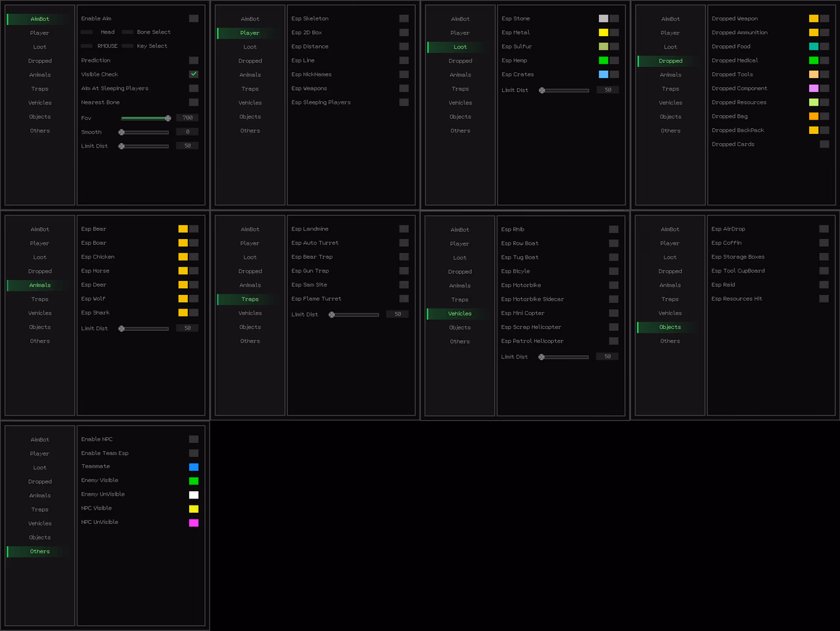Click the Smooth value input field
This screenshot has width=840, height=631.
pos(188,132)
